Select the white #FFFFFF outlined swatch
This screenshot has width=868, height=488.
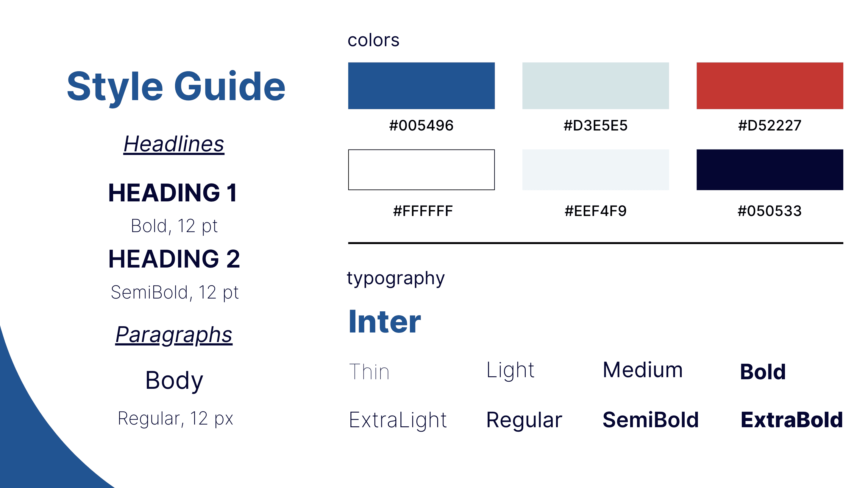pos(421,170)
